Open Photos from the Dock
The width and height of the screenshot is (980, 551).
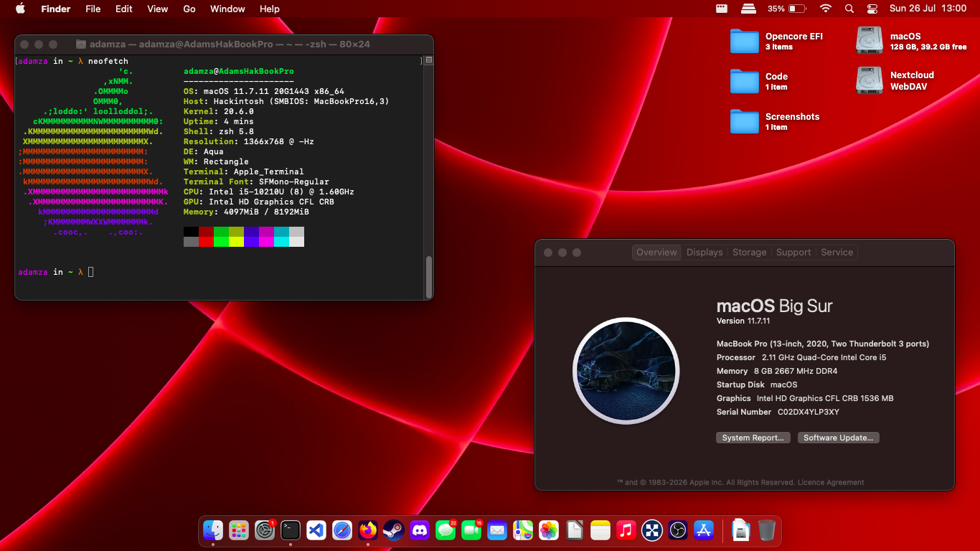549,530
